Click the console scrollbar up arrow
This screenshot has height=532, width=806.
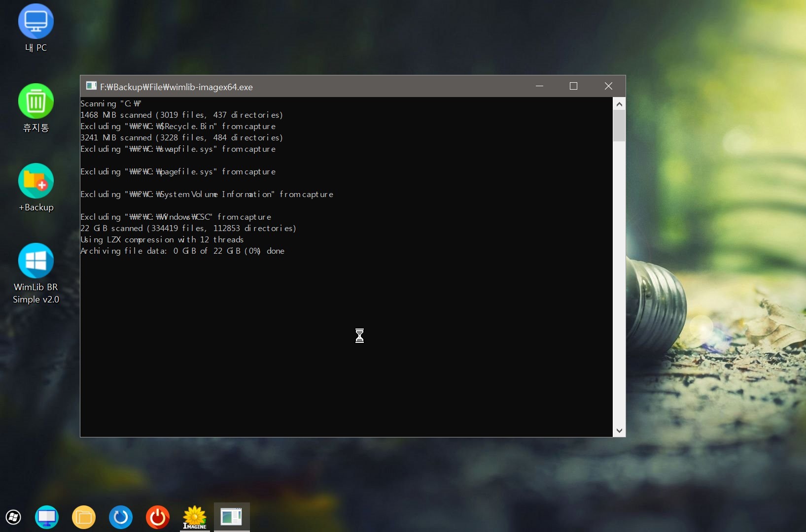pos(619,103)
